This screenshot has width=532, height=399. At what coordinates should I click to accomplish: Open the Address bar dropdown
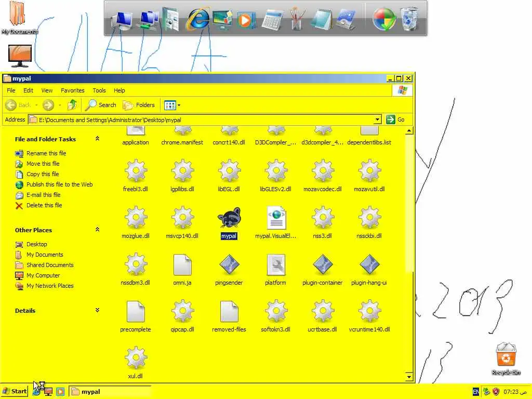pos(377,119)
